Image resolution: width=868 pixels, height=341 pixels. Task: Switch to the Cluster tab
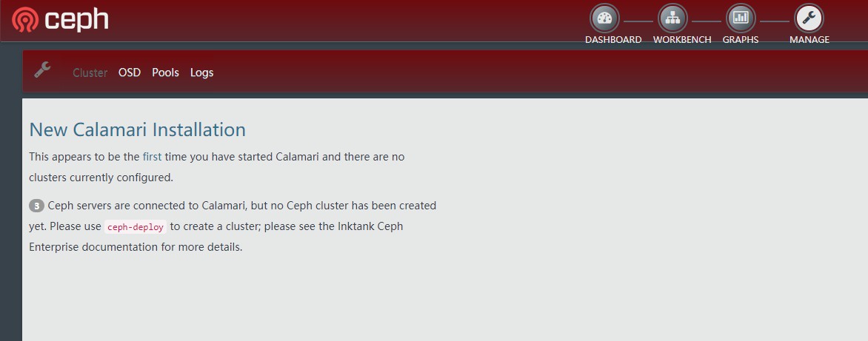pyautogui.click(x=90, y=72)
